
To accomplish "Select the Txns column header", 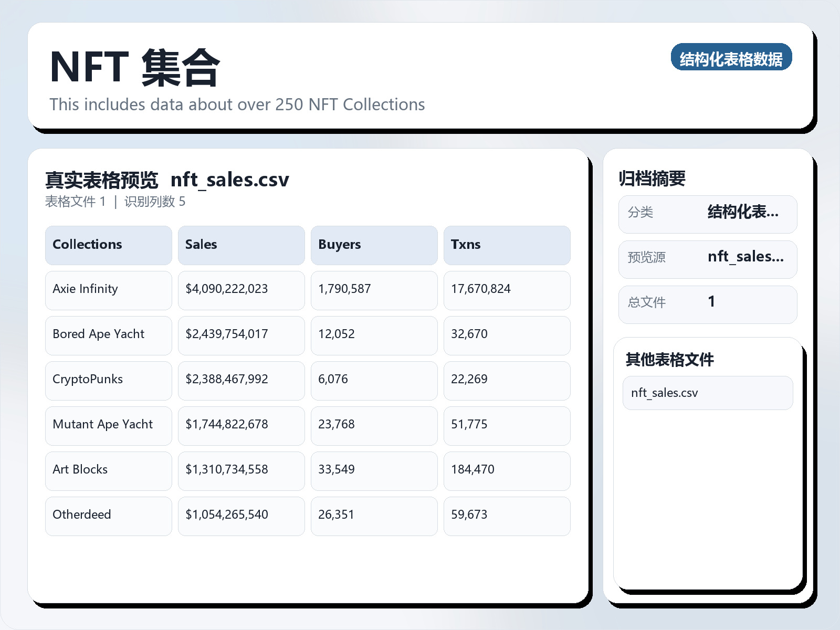I will click(x=507, y=245).
